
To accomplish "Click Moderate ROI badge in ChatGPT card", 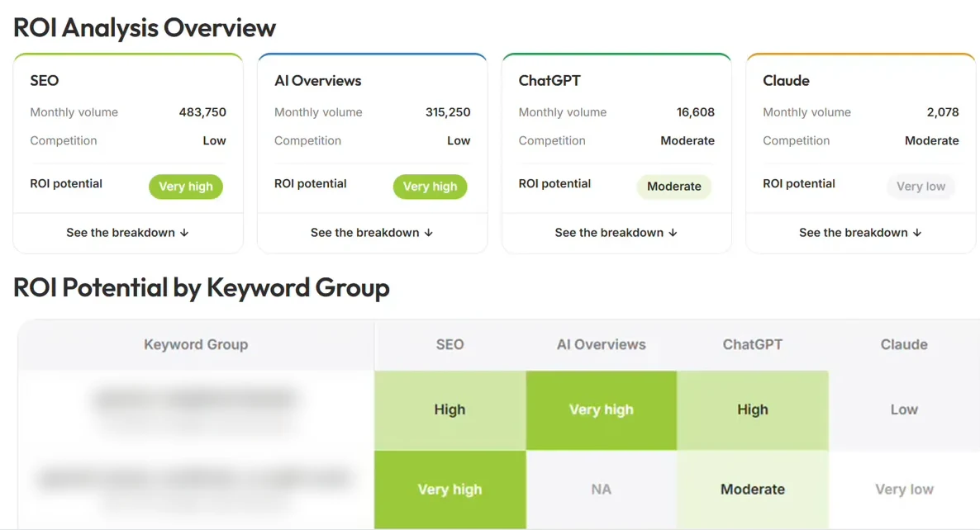I will pyautogui.click(x=673, y=186).
